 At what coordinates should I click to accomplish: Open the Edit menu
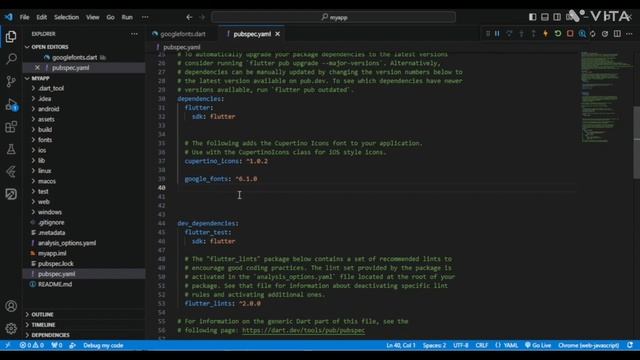coord(42,17)
